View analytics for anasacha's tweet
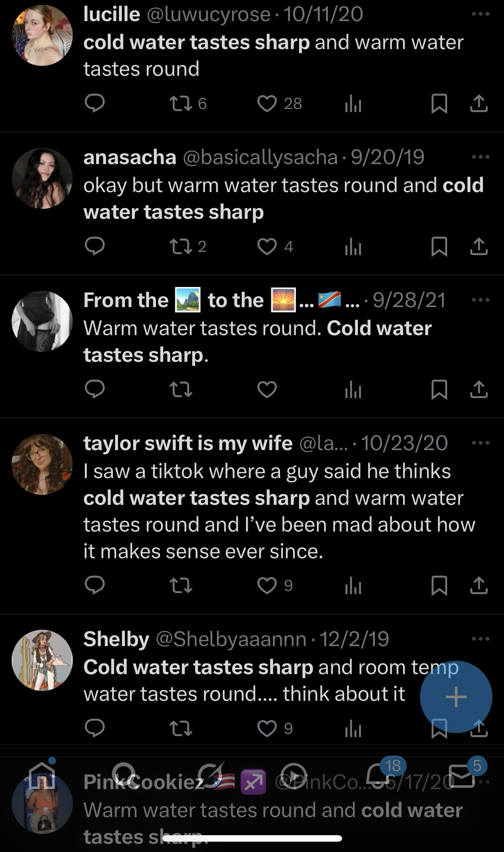 click(353, 247)
